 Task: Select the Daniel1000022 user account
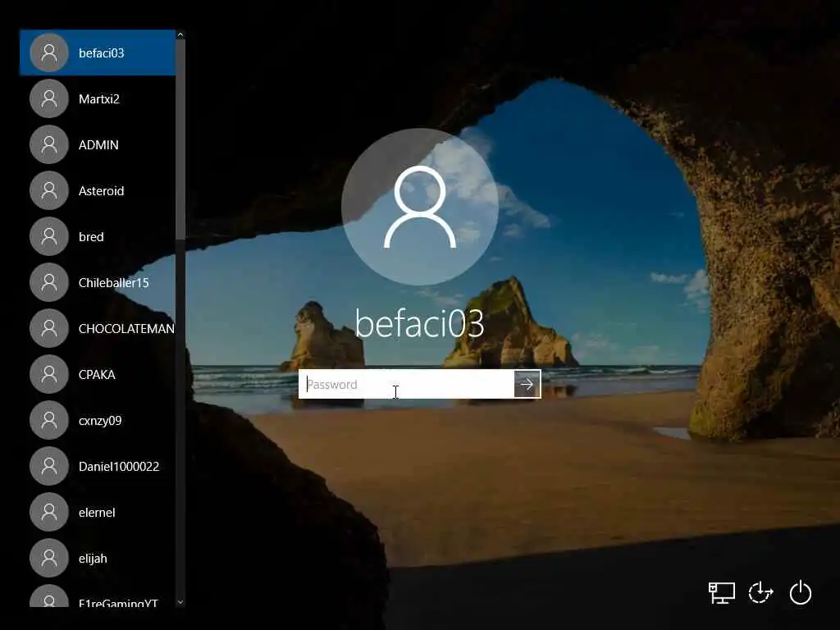pyautogui.click(x=98, y=466)
